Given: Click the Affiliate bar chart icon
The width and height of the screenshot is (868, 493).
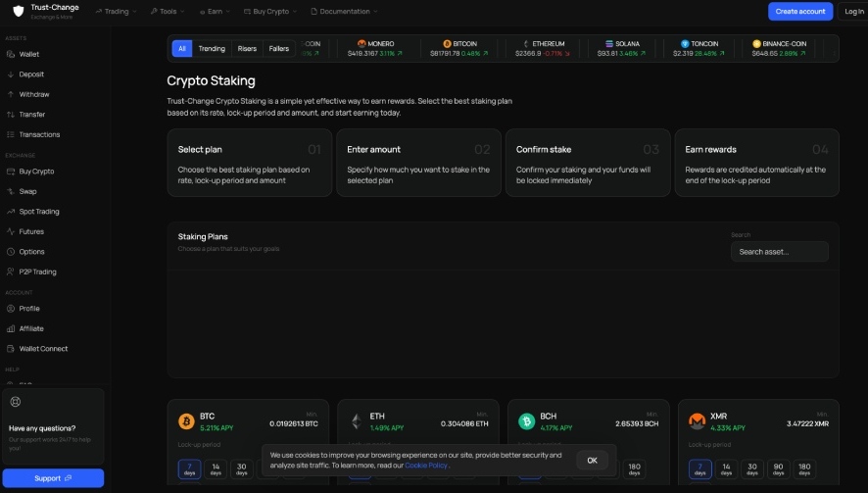Looking at the screenshot, I should pyautogui.click(x=11, y=328).
